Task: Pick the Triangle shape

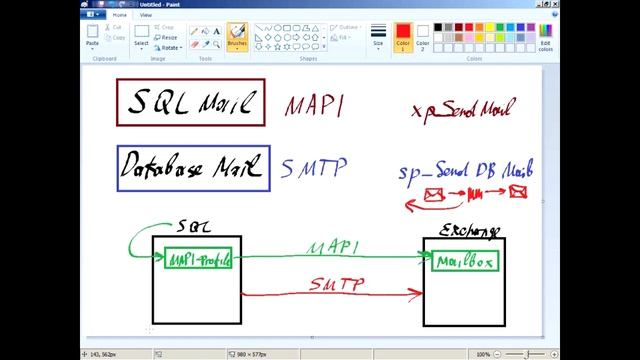Action: tap(316, 29)
